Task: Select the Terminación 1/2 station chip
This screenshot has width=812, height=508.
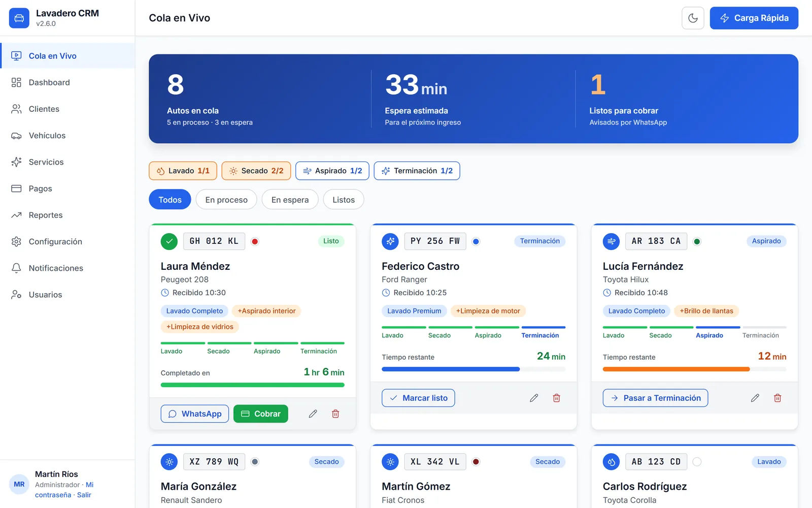Action: point(417,171)
